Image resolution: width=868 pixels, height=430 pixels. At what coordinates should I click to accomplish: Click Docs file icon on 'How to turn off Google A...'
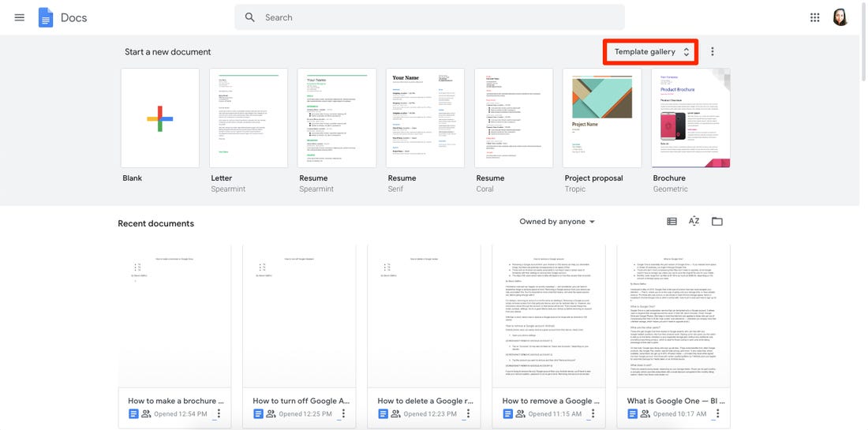click(259, 413)
